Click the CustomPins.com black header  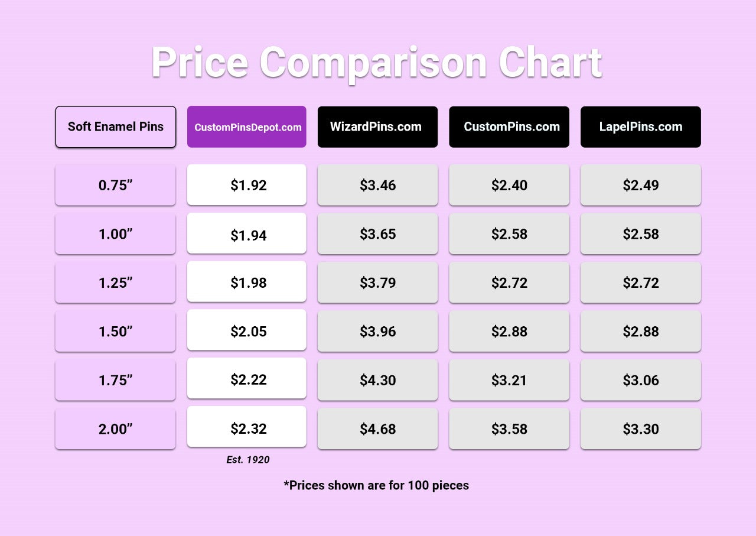[509, 127]
